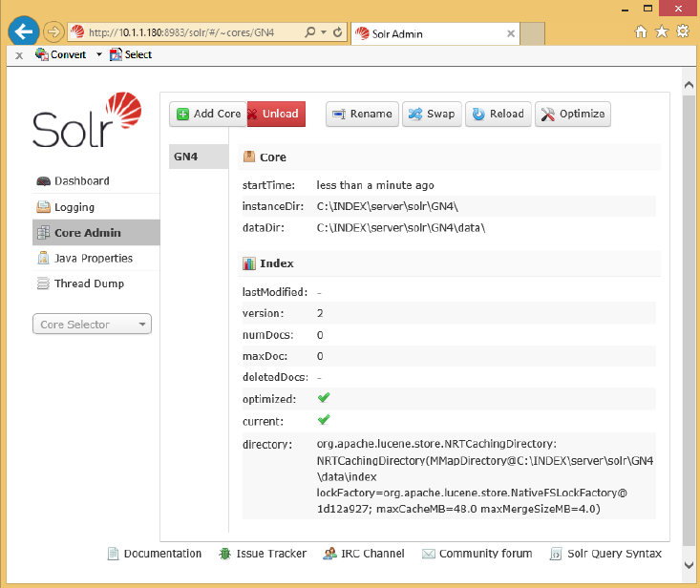Image resolution: width=700 pixels, height=588 pixels.
Task: Swap the selected core
Action: pos(432,115)
